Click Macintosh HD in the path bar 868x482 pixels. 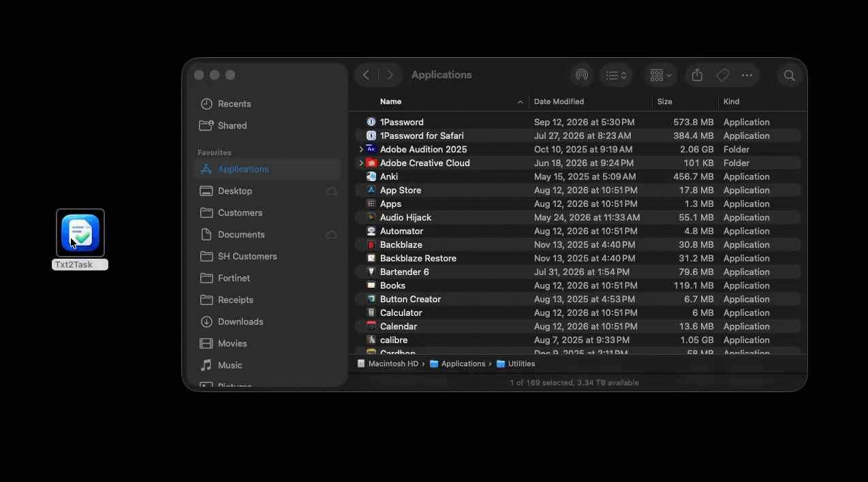tap(388, 364)
